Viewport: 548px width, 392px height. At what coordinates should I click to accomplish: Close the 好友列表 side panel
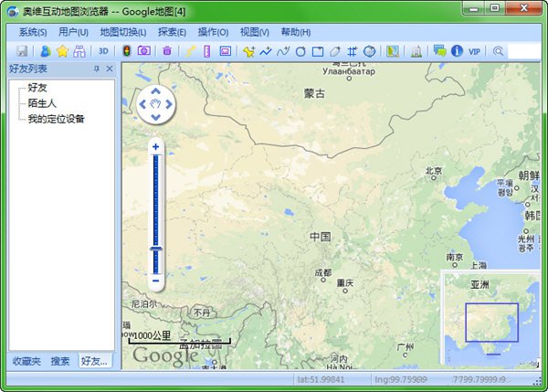pos(110,69)
